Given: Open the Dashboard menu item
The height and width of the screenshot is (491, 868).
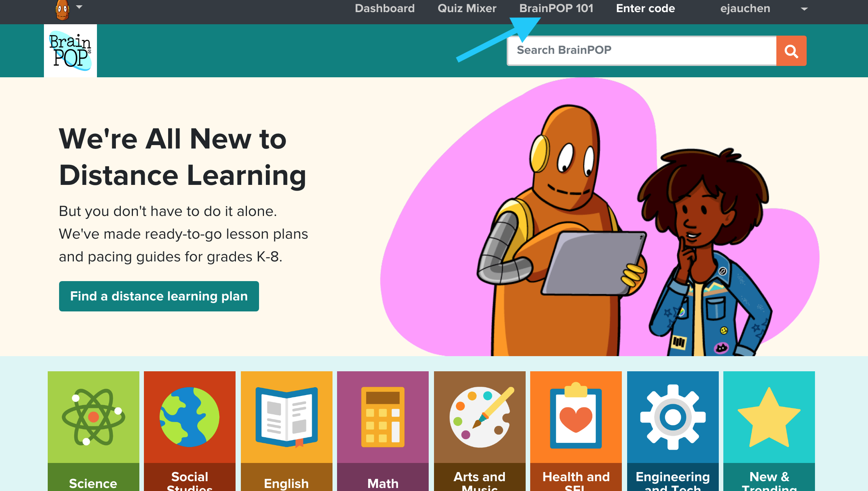Looking at the screenshot, I should (x=385, y=8).
